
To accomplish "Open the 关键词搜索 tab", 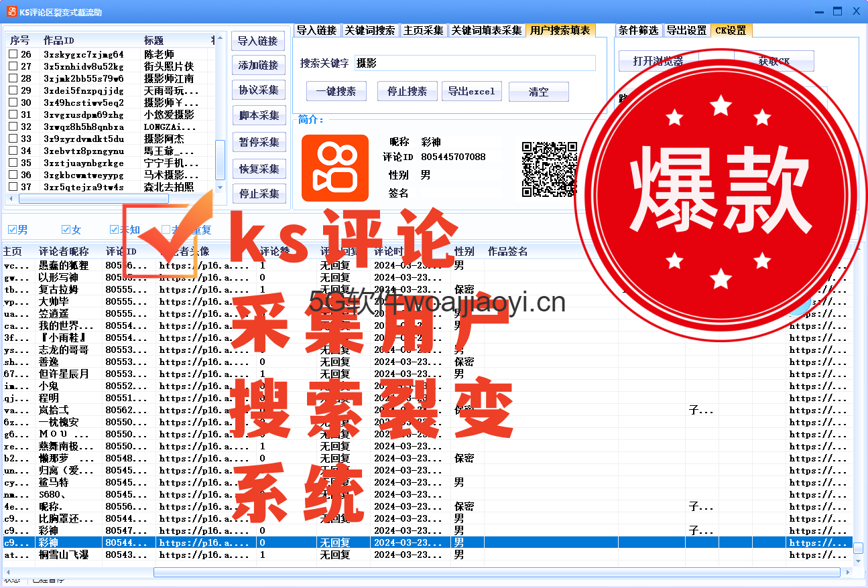I will (x=370, y=30).
